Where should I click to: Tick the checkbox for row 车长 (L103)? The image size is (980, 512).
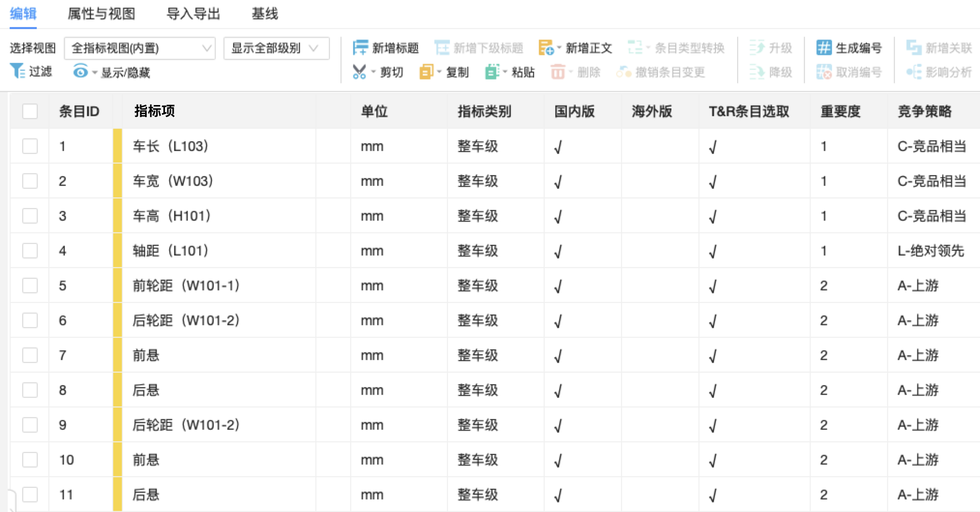[x=30, y=146]
